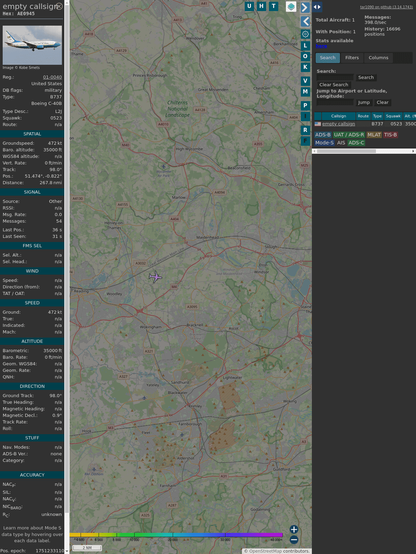
Task: Toggle the ADS-B source legend
Action: pos(323,135)
